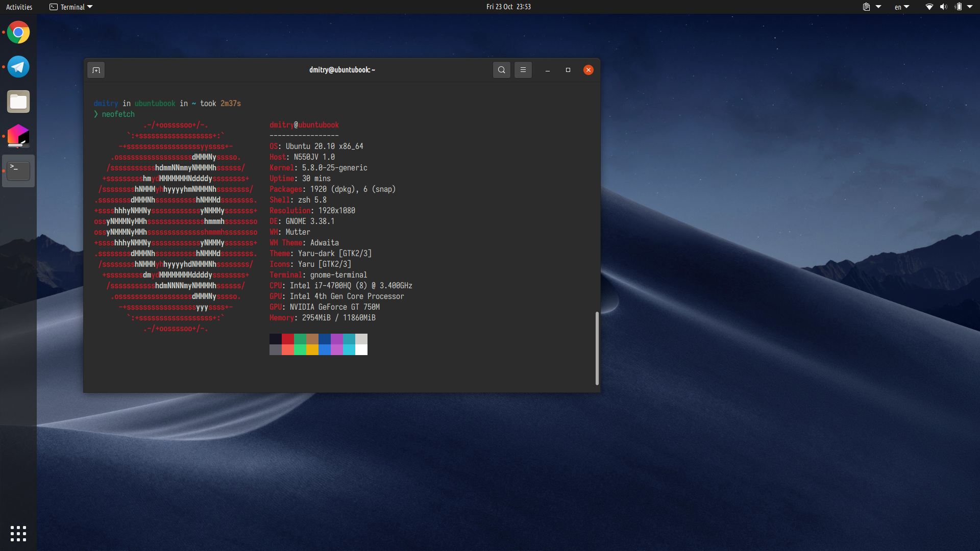The image size is (980, 551).
Task: Click the 'GNOME 3.38.1' DE value
Action: [x=310, y=221]
